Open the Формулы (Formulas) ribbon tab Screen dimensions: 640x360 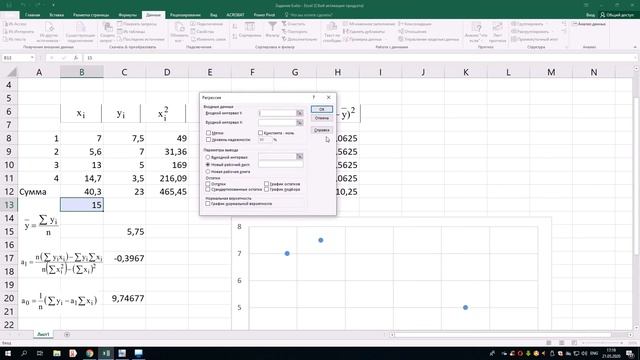[127, 15]
